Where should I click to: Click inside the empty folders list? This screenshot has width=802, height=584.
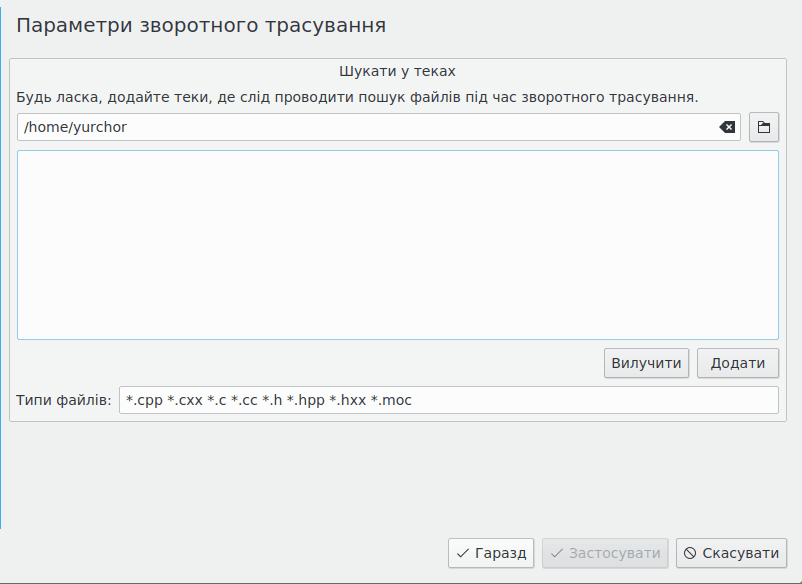[397, 245]
